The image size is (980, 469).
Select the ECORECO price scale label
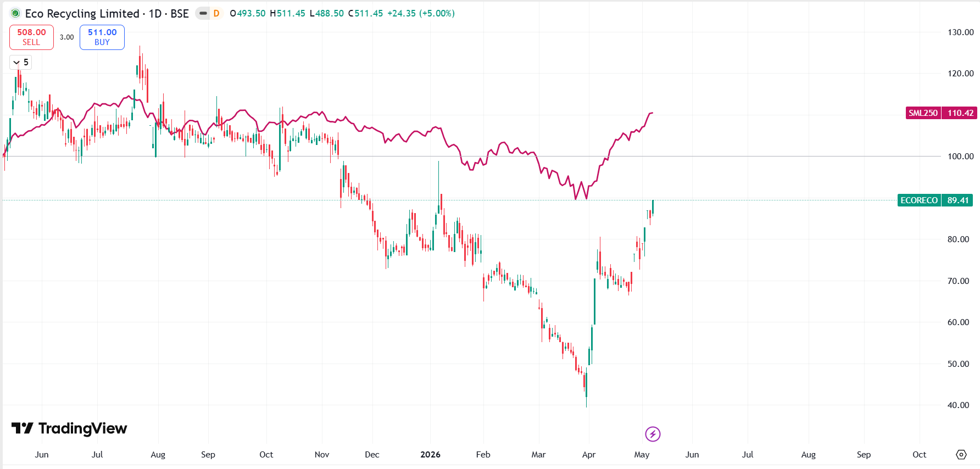click(x=919, y=200)
